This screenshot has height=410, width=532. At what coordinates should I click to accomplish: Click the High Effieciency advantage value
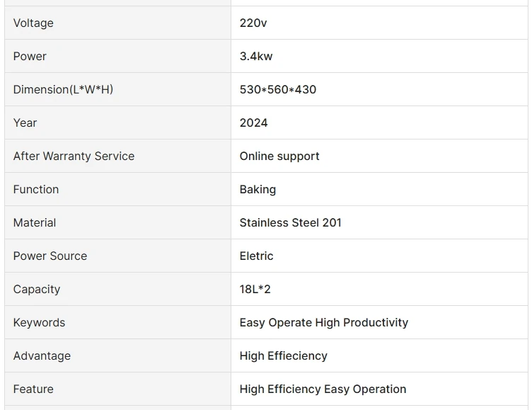tap(284, 356)
